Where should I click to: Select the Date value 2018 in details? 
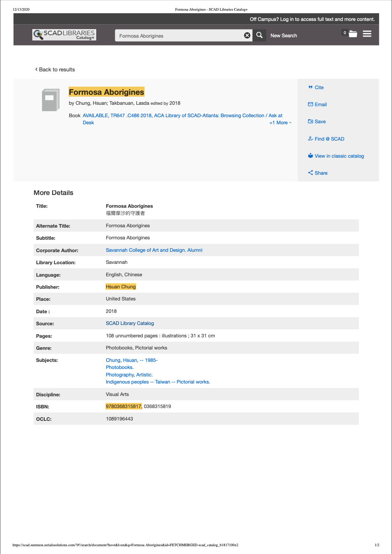pyautogui.click(x=111, y=311)
